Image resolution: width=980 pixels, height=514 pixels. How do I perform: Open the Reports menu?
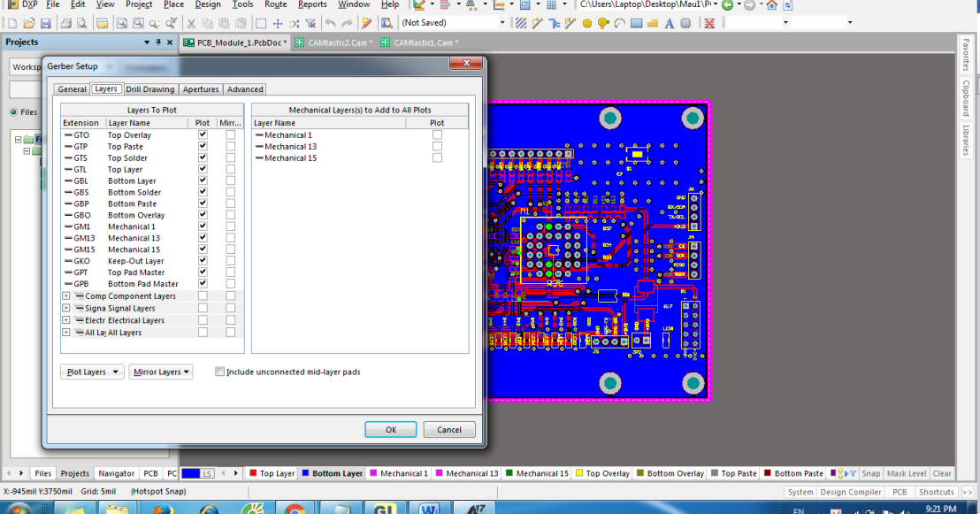(312, 4)
